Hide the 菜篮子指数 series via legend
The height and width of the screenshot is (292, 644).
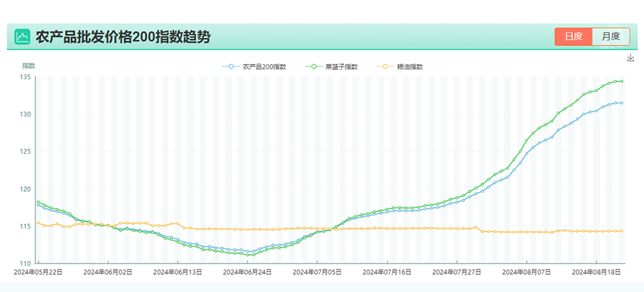tap(331, 66)
